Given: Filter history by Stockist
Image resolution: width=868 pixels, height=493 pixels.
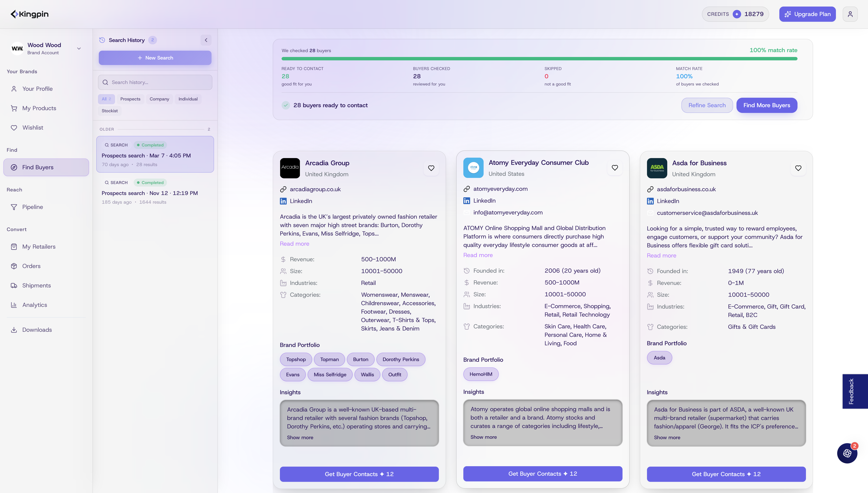Looking at the screenshot, I should 110,111.
